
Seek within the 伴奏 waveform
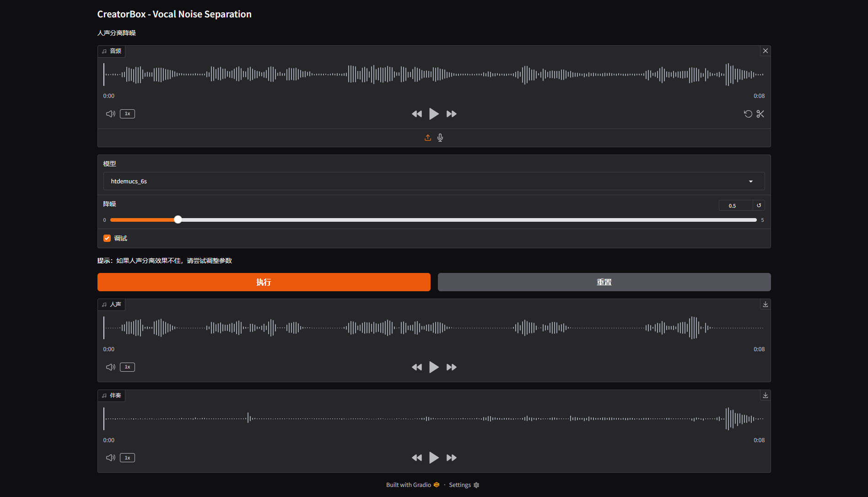[434, 419]
